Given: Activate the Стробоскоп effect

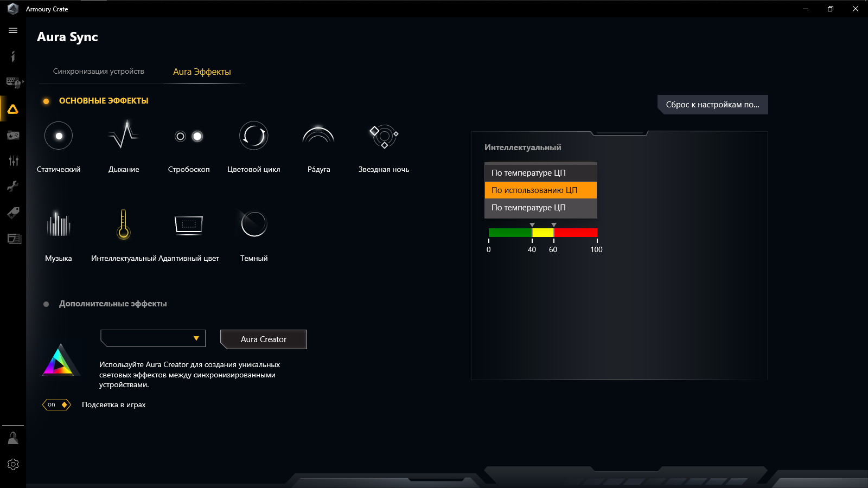Looking at the screenshot, I should (x=188, y=136).
